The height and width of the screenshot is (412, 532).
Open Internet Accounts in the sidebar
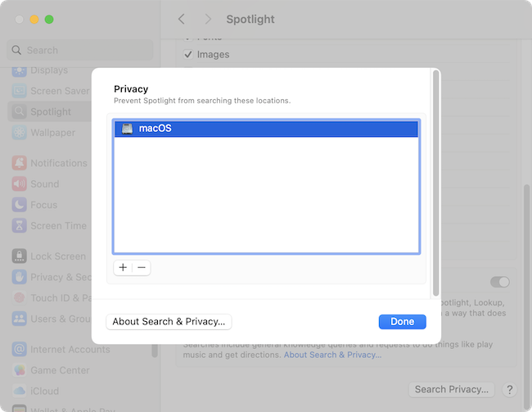click(70, 350)
